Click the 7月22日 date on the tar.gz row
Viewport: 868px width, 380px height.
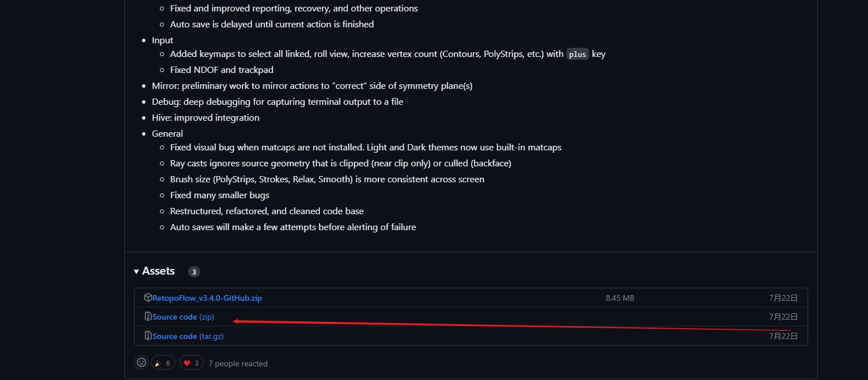pyautogui.click(x=784, y=336)
